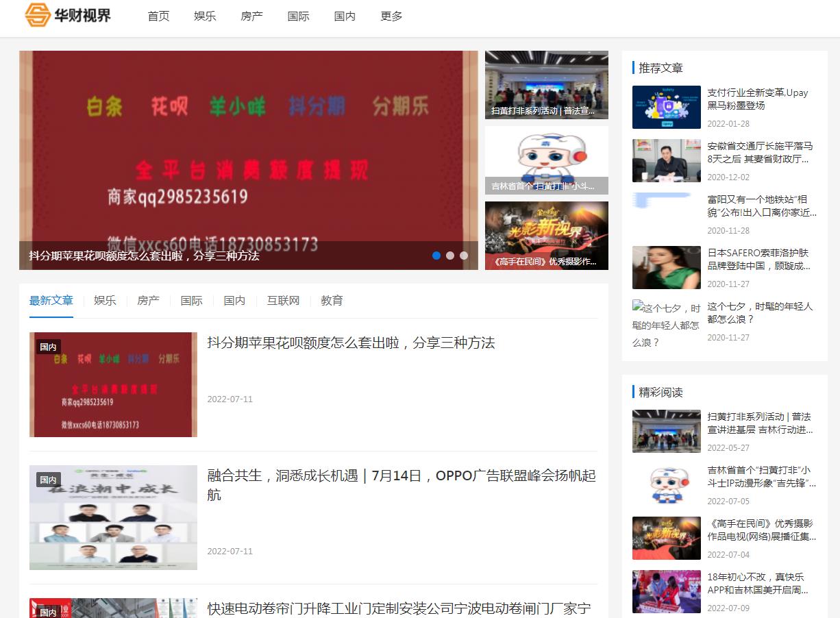Open the 安徽省交通厅长 article thumbnail
The image size is (840, 618).
[667, 160]
